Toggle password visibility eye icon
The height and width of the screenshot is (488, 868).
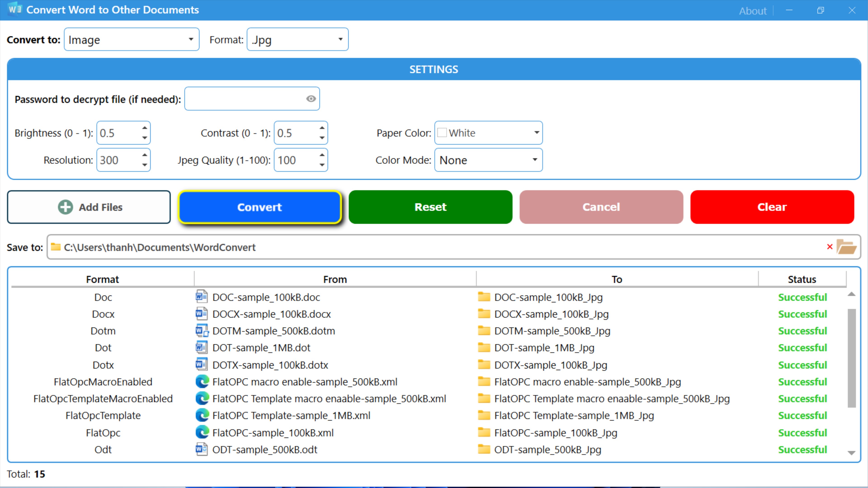[x=311, y=99]
